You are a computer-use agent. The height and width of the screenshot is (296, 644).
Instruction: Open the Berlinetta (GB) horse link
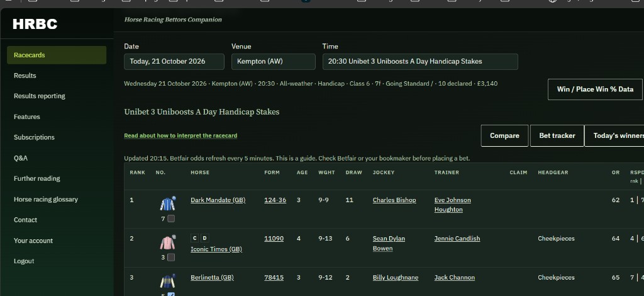(212, 278)
